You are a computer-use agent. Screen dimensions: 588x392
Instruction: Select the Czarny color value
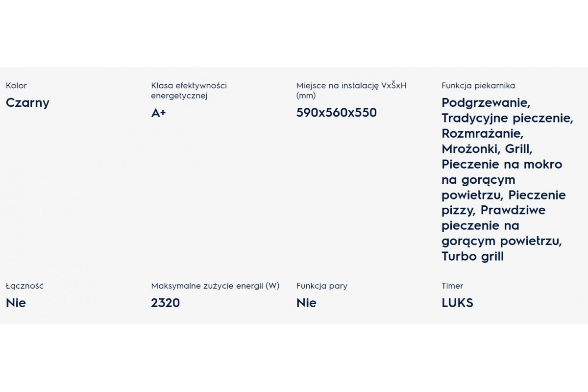click(27, 103)
